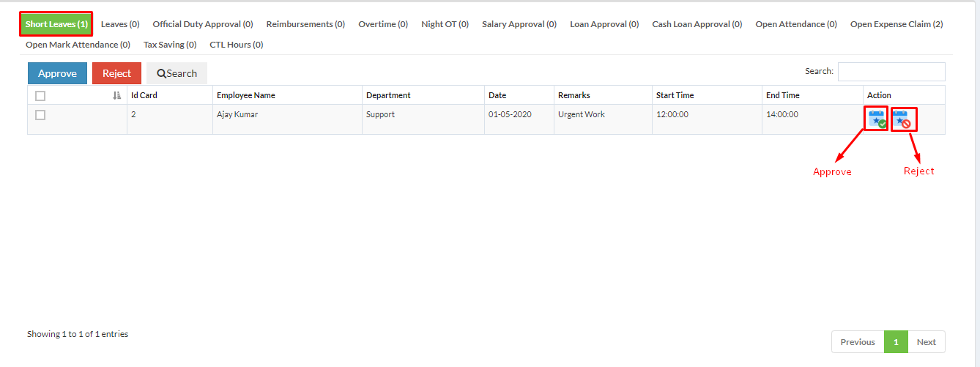This screenshot has height=367, width=980.
Task: Open Cash Loan Approval (0) tab
Action: click(x=697, y=24)
